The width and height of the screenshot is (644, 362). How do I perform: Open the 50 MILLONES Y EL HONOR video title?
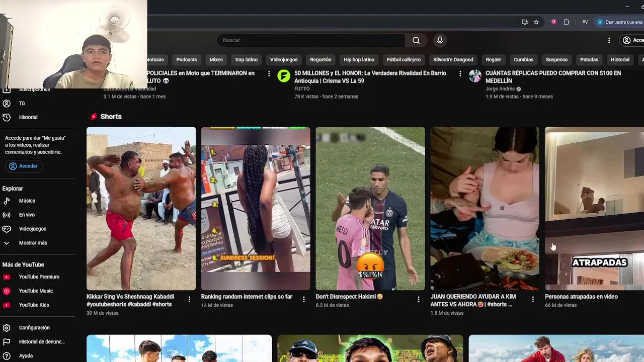click(370, 77)
